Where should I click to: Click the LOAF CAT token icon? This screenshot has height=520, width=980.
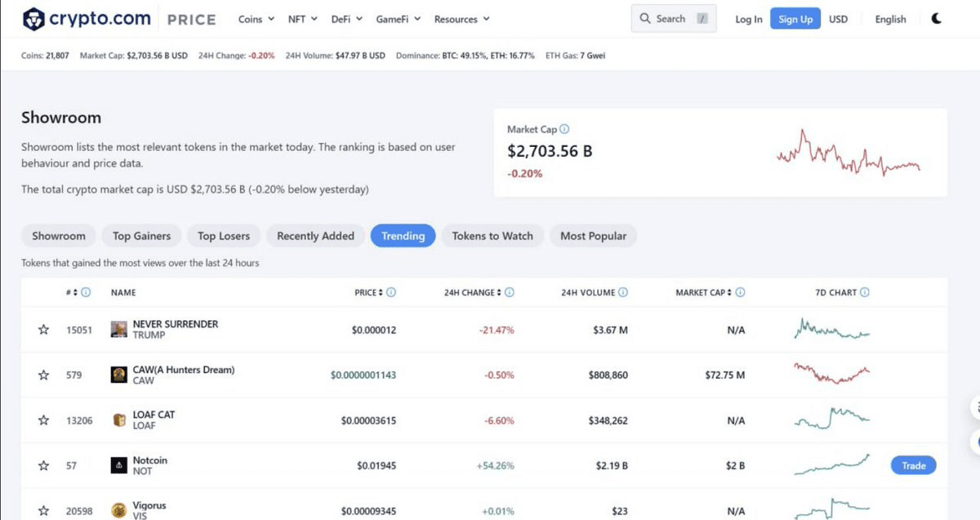[119, 420]
